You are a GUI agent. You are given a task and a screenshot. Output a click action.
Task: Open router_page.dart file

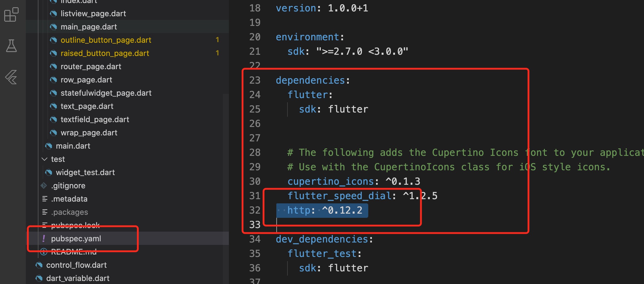pyautogui.click(x=91, y=66)
